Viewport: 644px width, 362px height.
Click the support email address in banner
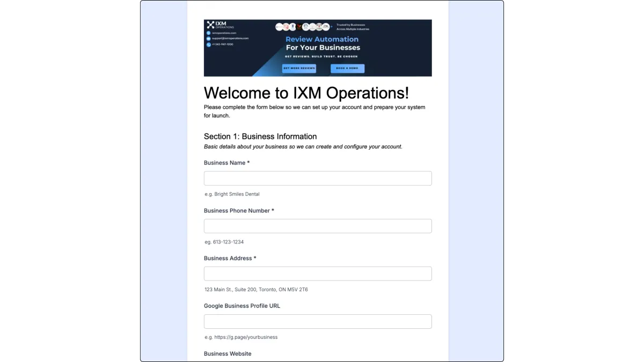pos(230,39)
